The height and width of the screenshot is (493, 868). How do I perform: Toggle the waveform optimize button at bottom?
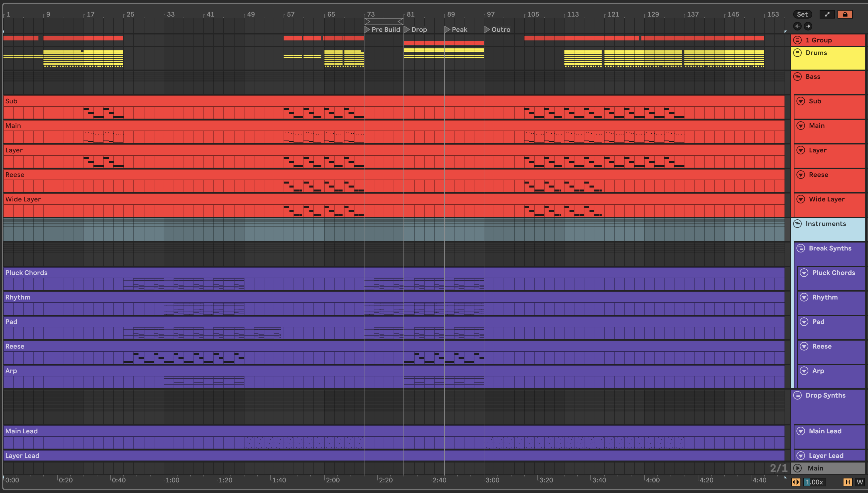pyautogui.click(x=796, y=482)
